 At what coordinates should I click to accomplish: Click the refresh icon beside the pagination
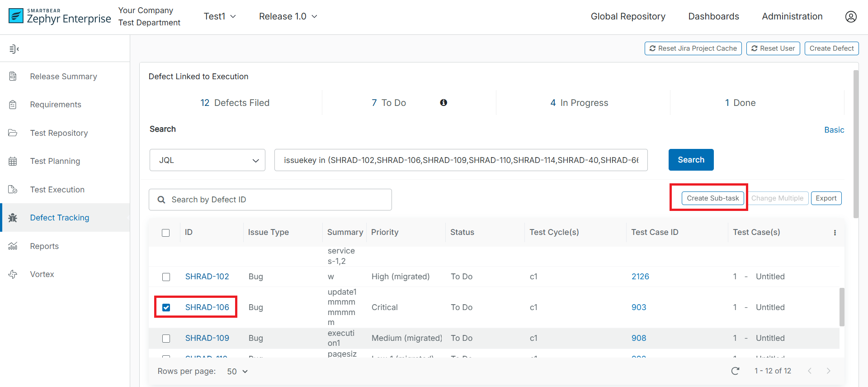pos(736,371)
